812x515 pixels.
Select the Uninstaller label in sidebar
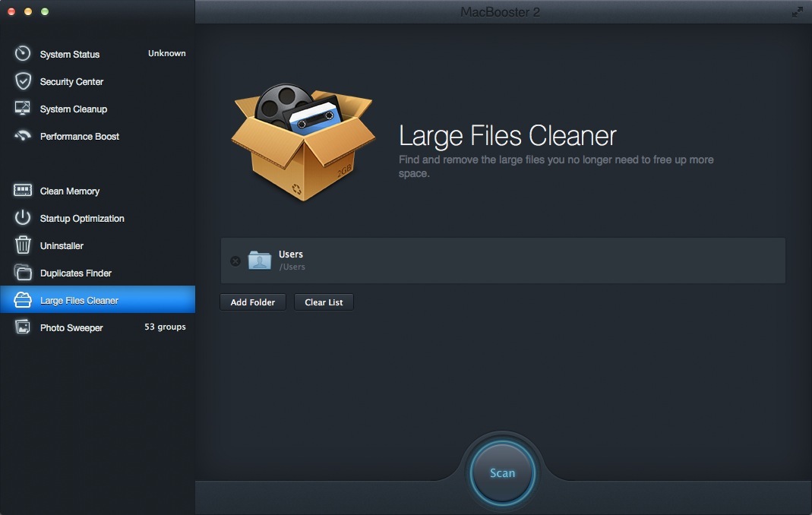pos(62,246)
